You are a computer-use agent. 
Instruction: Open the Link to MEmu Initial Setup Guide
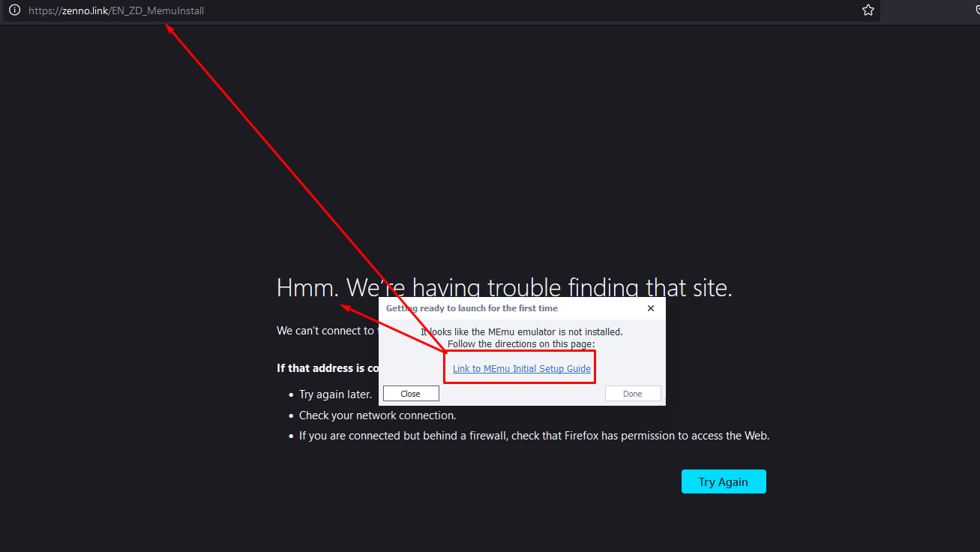(522, 369)
